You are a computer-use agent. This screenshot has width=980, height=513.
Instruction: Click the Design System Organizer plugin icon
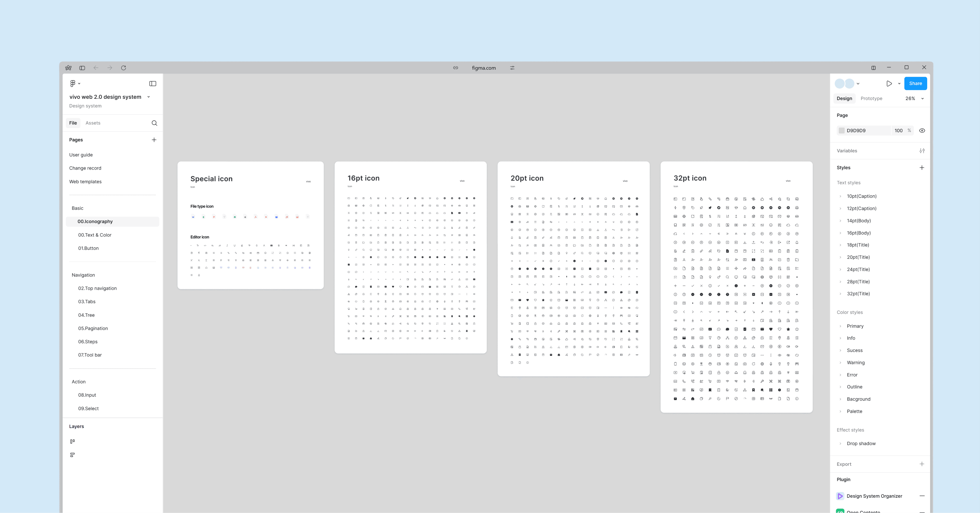[x=840, y=496]
